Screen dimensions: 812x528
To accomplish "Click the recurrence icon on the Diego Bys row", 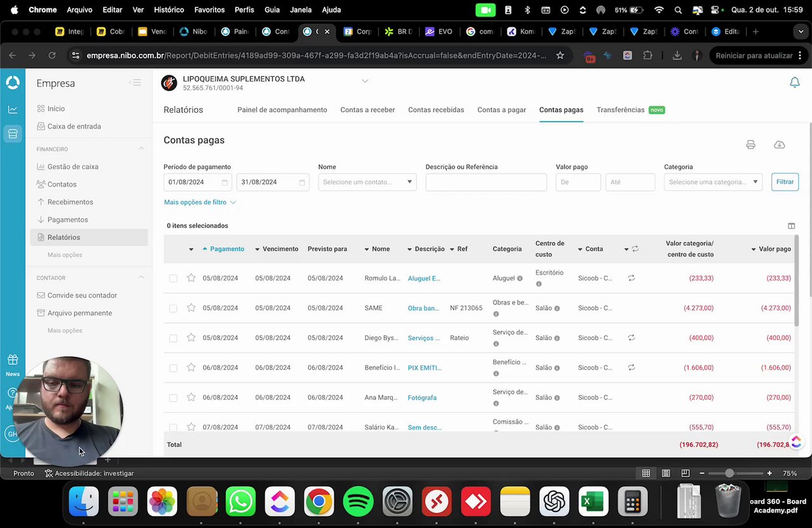I will point(631,338).
